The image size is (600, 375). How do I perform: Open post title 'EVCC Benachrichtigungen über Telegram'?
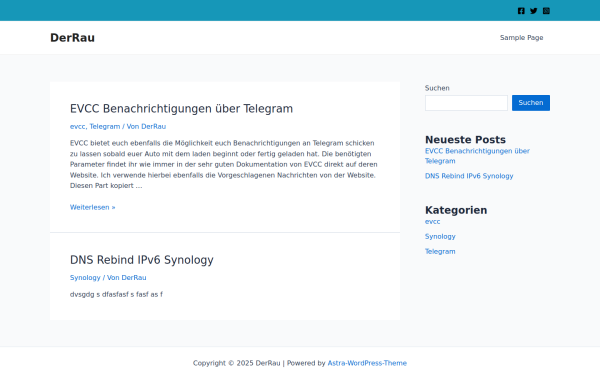pyautogui.click(x=181, y=109)
